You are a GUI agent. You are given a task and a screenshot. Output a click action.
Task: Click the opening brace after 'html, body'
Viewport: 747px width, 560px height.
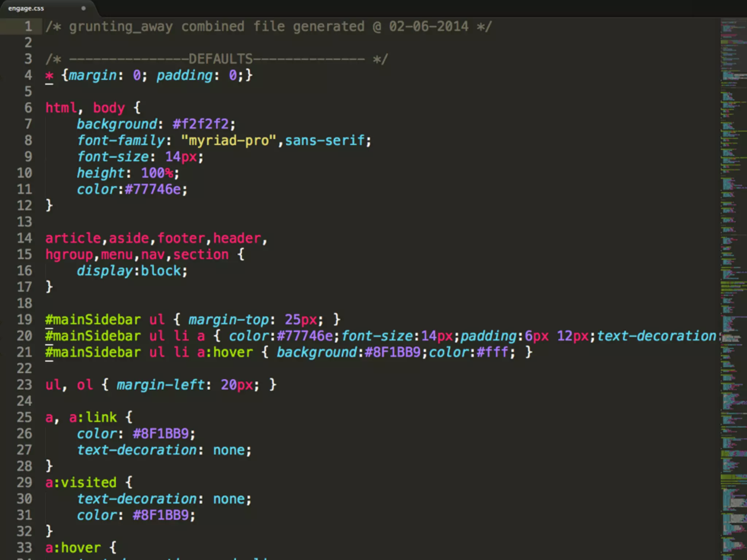click(137, 108)
